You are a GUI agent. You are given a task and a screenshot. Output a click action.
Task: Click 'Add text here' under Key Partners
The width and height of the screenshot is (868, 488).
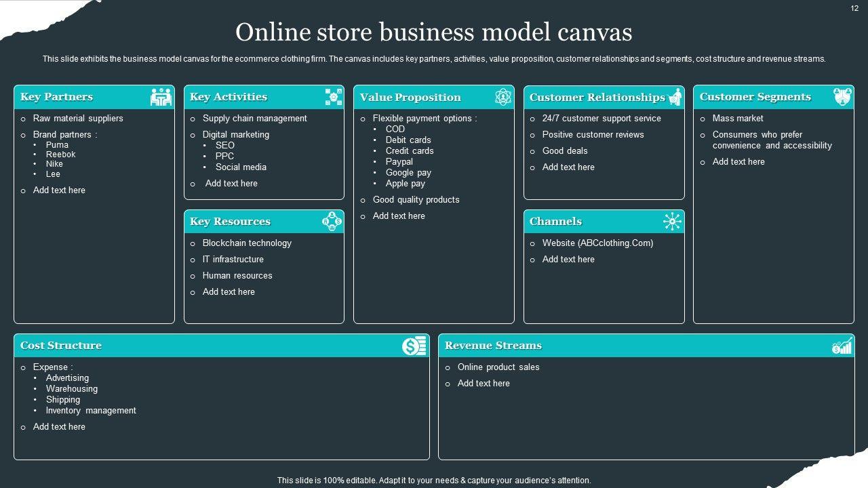[59, 190]
